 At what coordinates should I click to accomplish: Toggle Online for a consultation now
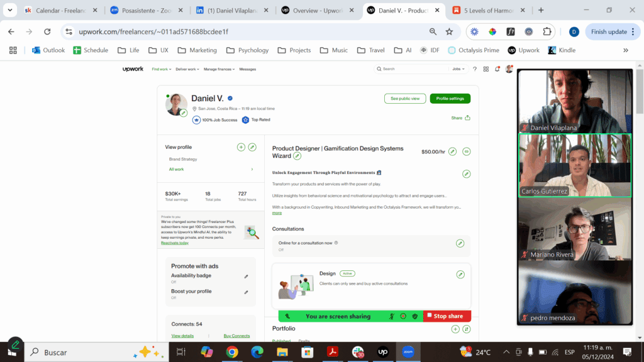coord(460,243)
